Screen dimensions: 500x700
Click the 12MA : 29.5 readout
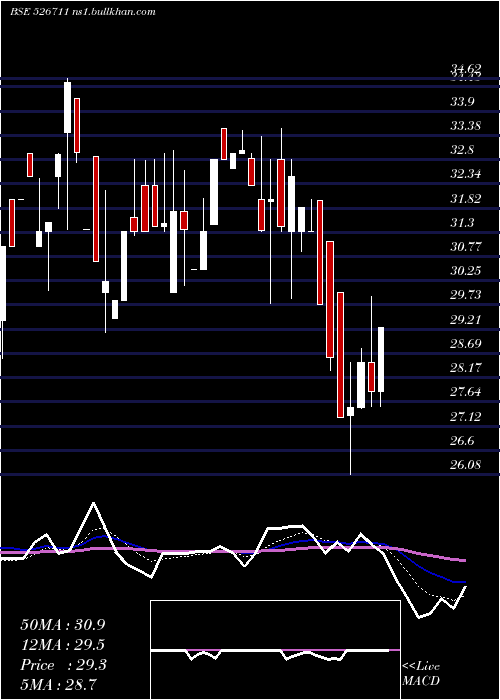click(x=63, y=645)
